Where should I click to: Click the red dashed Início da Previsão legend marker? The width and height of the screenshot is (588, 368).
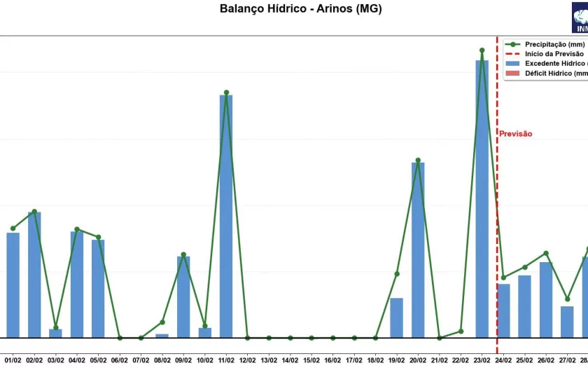click(514, 54)
